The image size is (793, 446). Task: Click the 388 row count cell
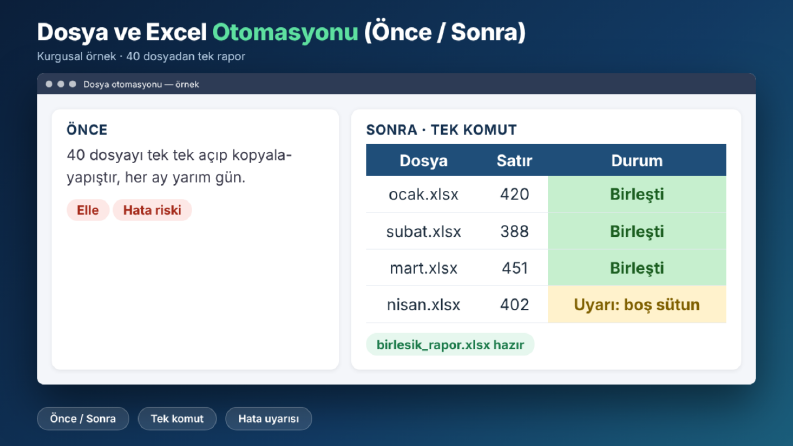tap(514, 231)
